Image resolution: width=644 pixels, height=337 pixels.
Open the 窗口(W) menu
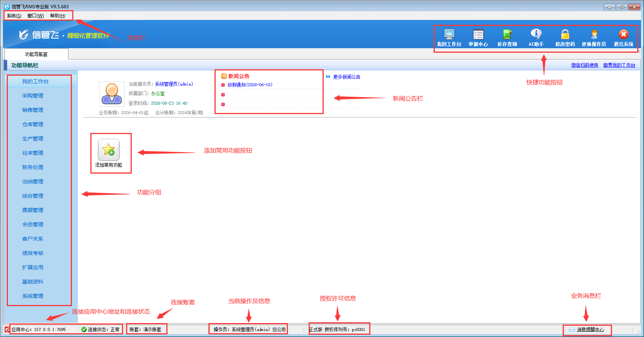pos(36,16)
